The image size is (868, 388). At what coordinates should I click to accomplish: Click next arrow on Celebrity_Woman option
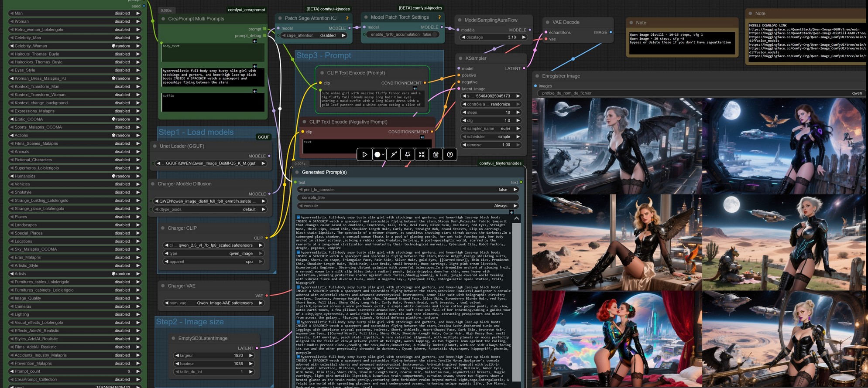(138, 46)
